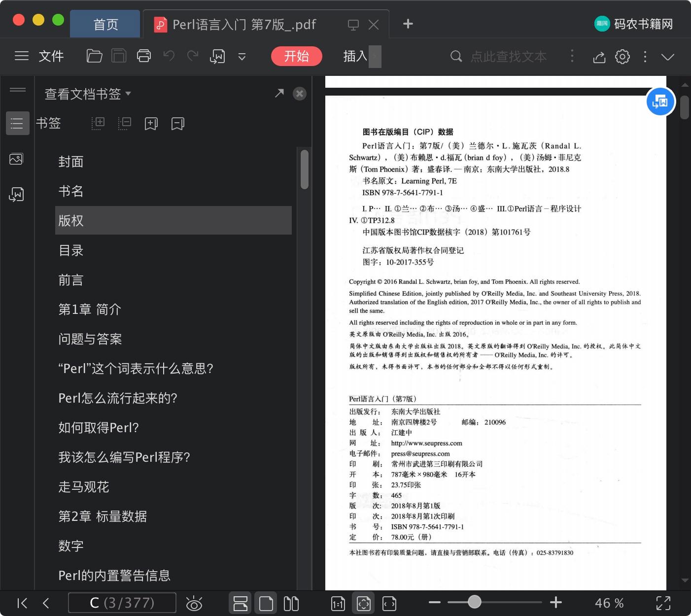Open the thumbnails sidebar icon
691x616 pixels.
[16, 159]
